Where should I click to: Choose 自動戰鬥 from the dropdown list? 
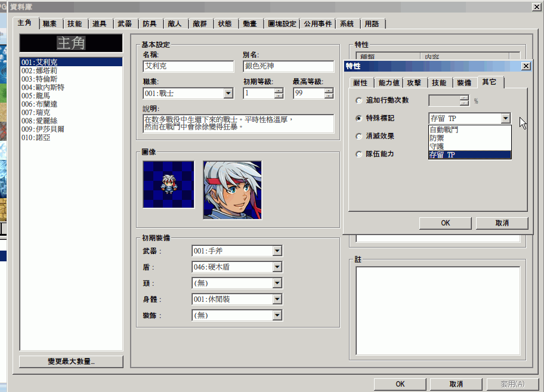(470, 129)
